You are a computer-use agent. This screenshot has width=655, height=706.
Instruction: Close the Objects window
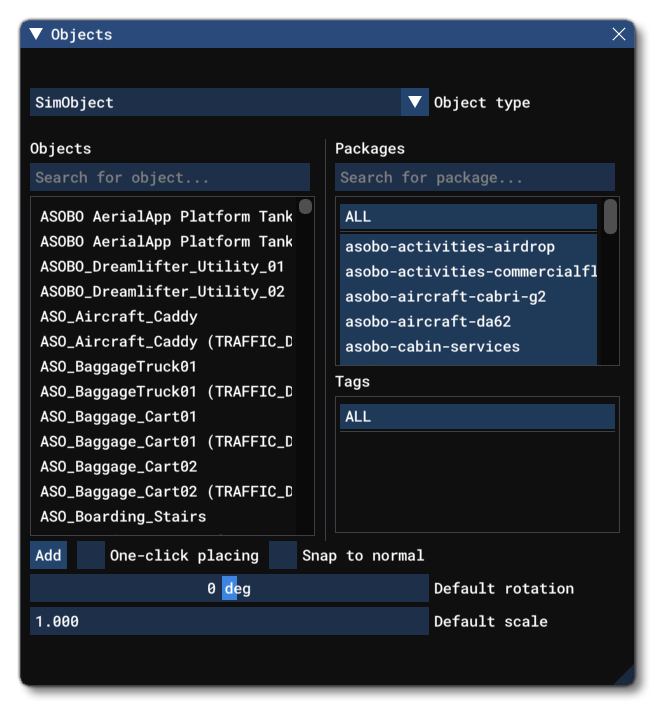click(x=619, y=34)
